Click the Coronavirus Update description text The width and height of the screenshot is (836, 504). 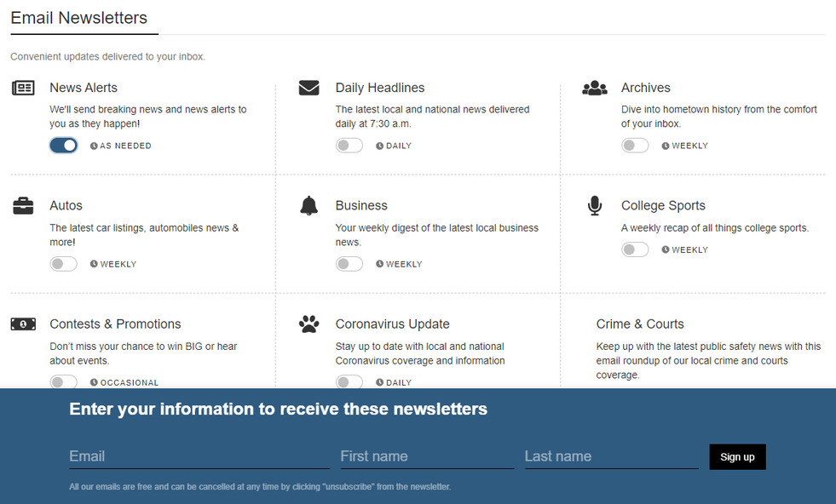(x=420, y=353)
